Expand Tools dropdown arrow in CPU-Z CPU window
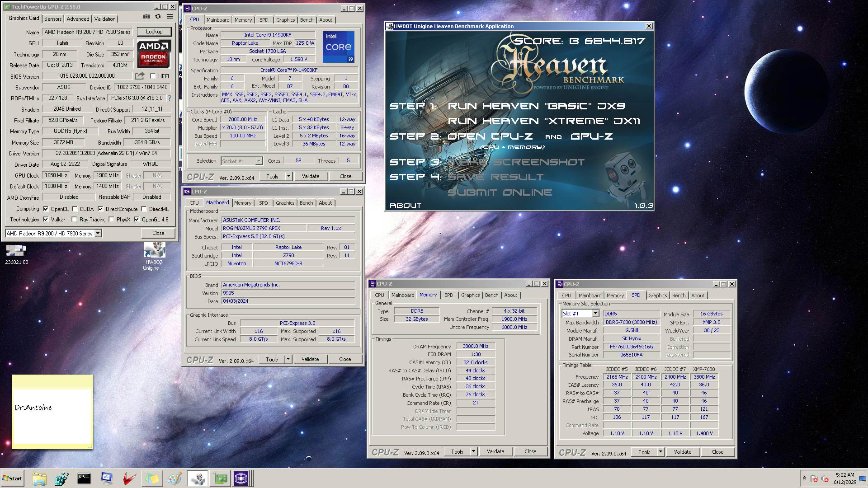 288,176
